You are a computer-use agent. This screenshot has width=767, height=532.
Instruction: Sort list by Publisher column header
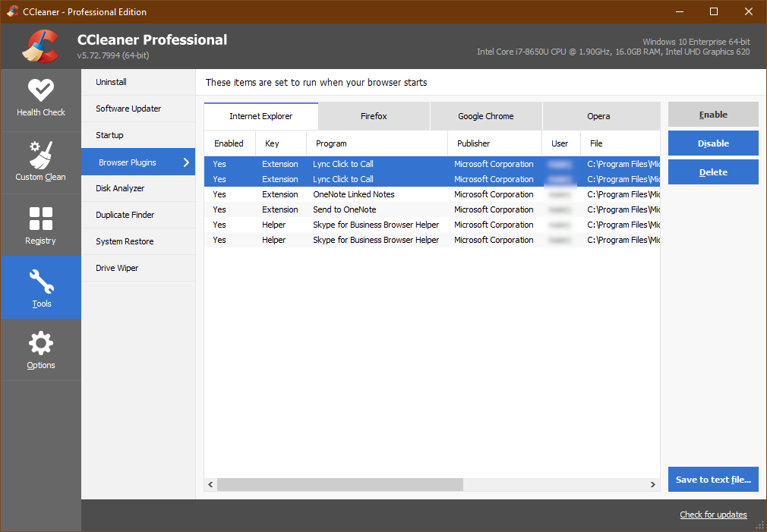(x=474, y=143)
